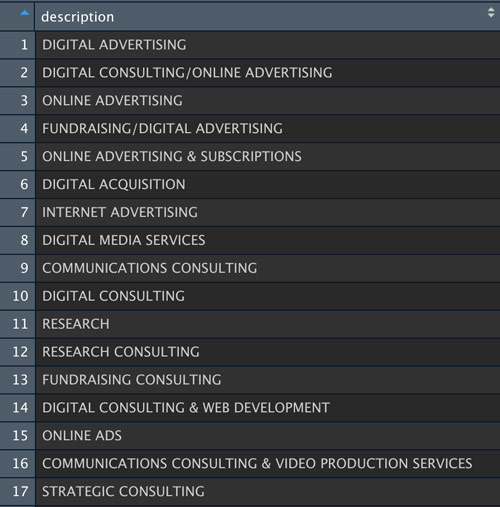Select DIGITAL CONSULTING/ONLINE ADVERTISING cell
The height and width of the screenshot is (507, 500).
[x=268, y=73]
